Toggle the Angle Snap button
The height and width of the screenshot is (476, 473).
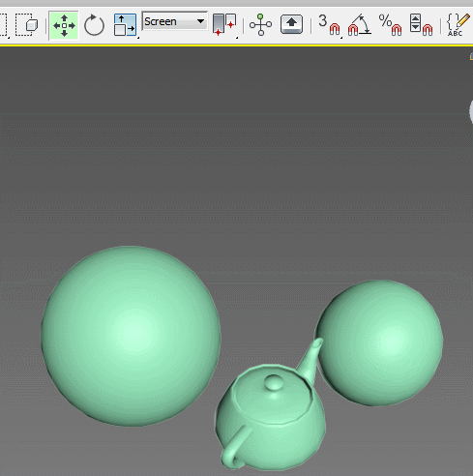pos(359,25)
